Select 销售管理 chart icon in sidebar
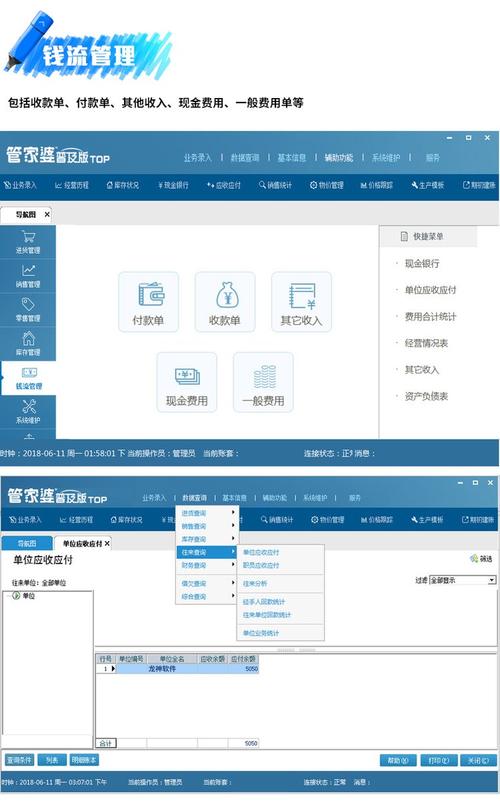Image resolution: width=500 pixels, height=804 pixels. point(28,276)
